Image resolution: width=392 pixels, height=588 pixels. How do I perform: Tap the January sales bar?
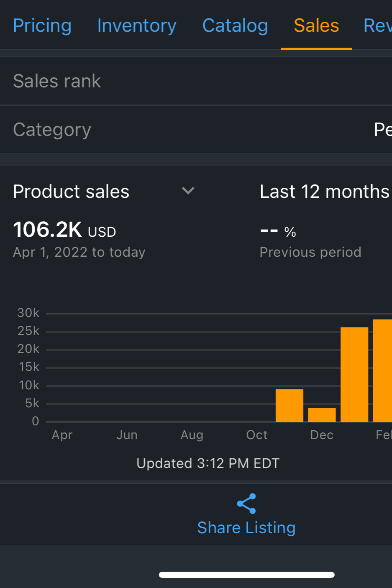(354, 375)
